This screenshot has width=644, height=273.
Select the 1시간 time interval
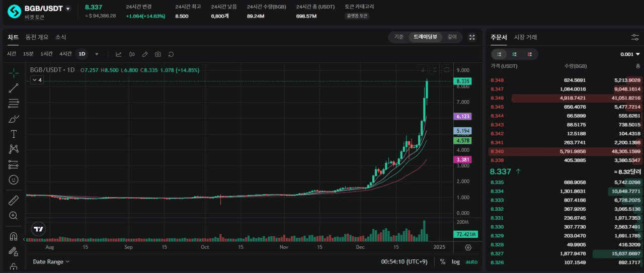pos(46,54)
